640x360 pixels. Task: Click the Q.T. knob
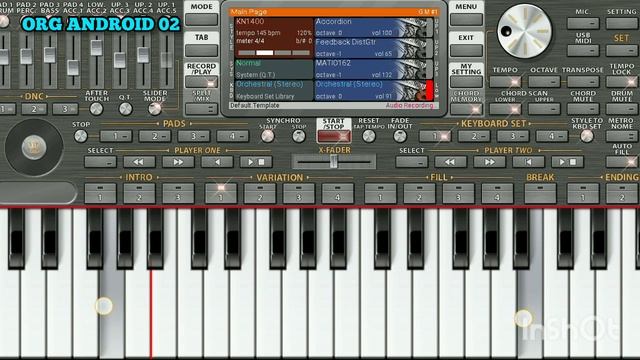[125, 109]
